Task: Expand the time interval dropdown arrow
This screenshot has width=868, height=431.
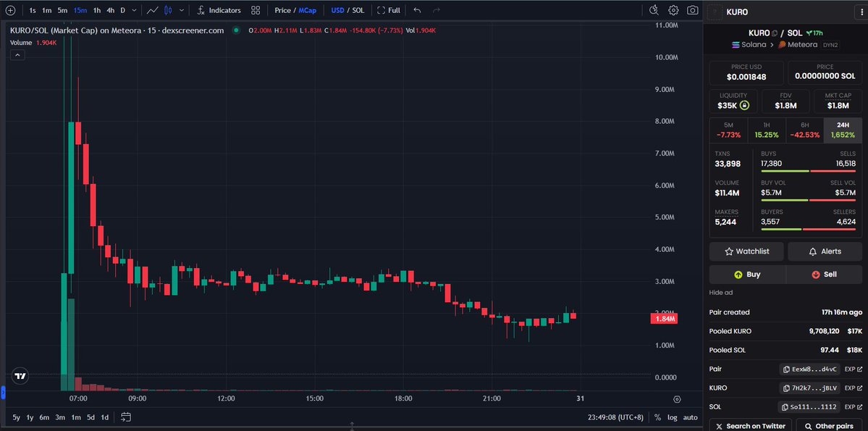Action: (135, 10)
